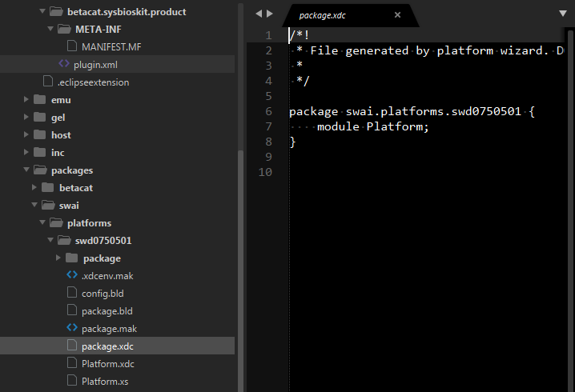Click the plugin.xml code file icon
Screen dimensions: 575x392
pos(64,65)
